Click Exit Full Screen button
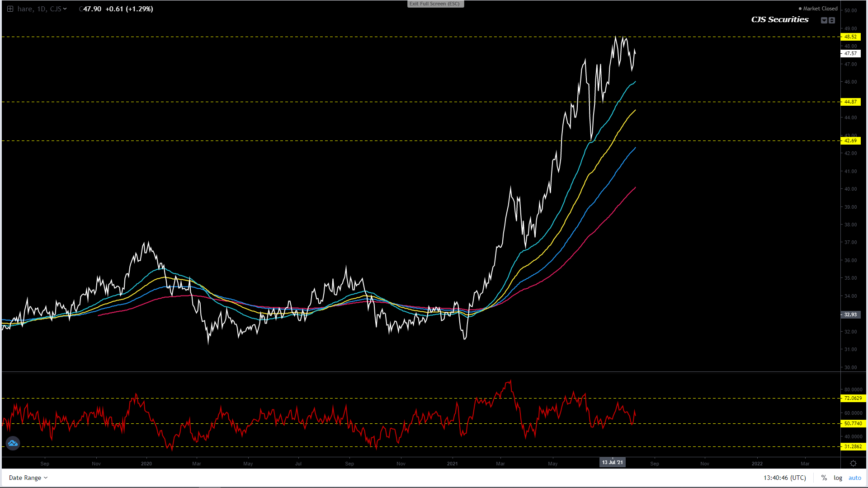 (435, 4)
